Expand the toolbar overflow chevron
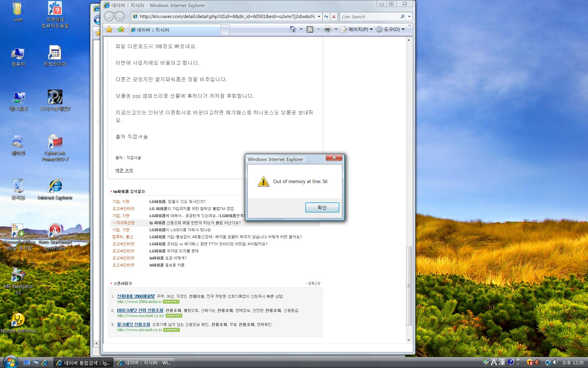Viewport: 588px width, 368px height. (409, 25)
